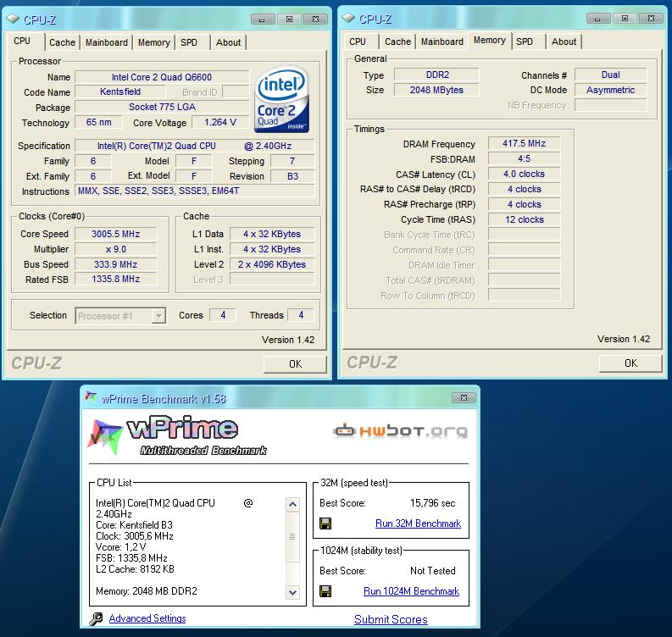
Task: Click the memory Type field DDR2
Action: pyautogui.click(x=436, y=75)
